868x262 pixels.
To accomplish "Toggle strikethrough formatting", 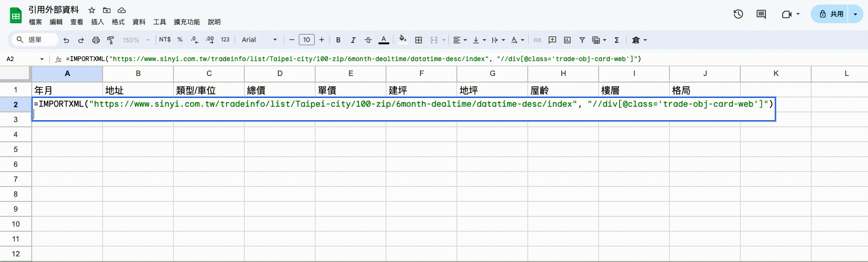I will point(368,40).
